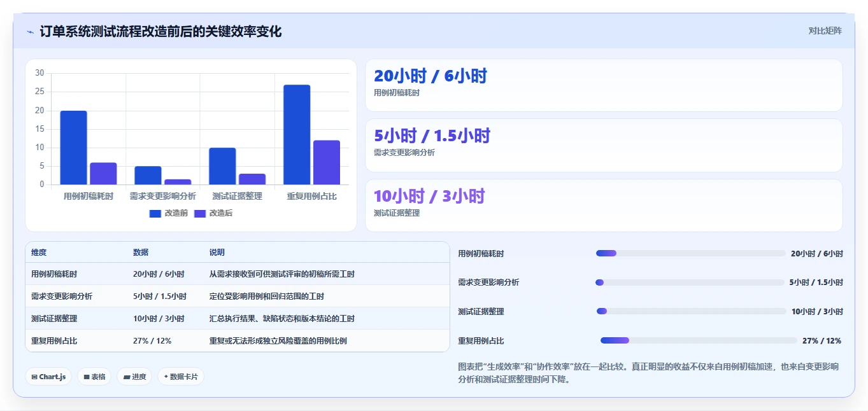
Task: Click the 数据 column header
Action: pos(141,253)
